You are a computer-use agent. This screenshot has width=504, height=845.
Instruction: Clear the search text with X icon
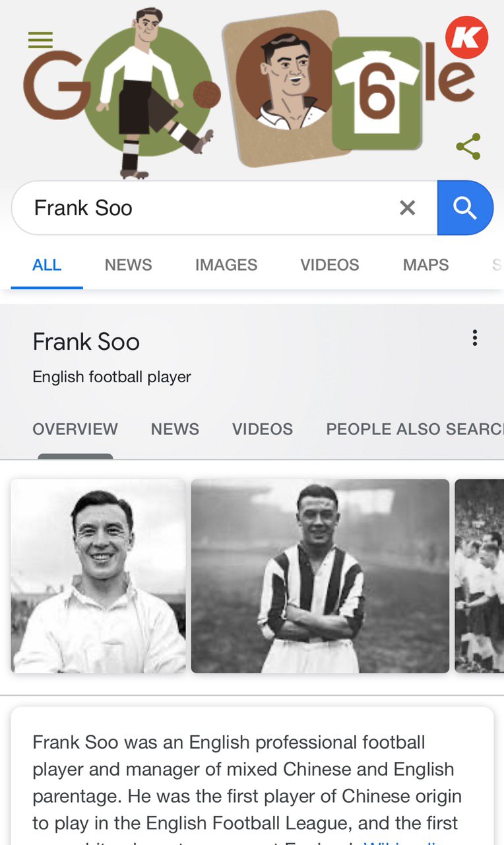coord(408,208)
